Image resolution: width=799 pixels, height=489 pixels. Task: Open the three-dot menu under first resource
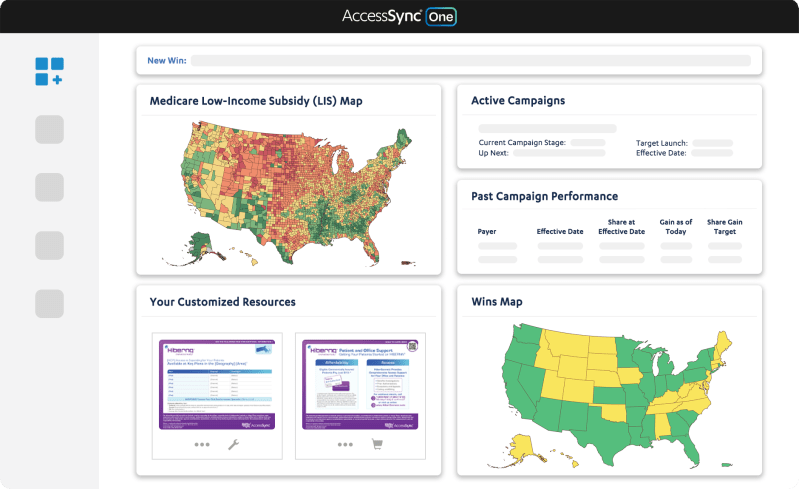202,445
